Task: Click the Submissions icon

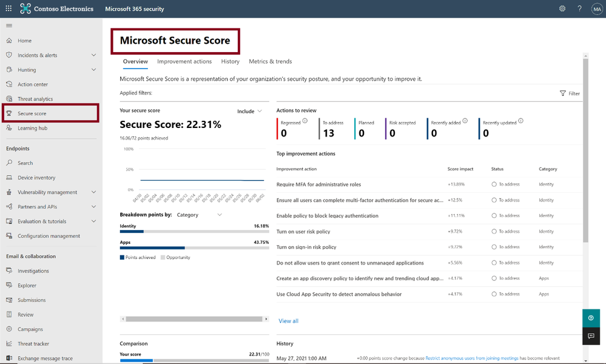Action: pyautogui.click(x=9, y=300)
